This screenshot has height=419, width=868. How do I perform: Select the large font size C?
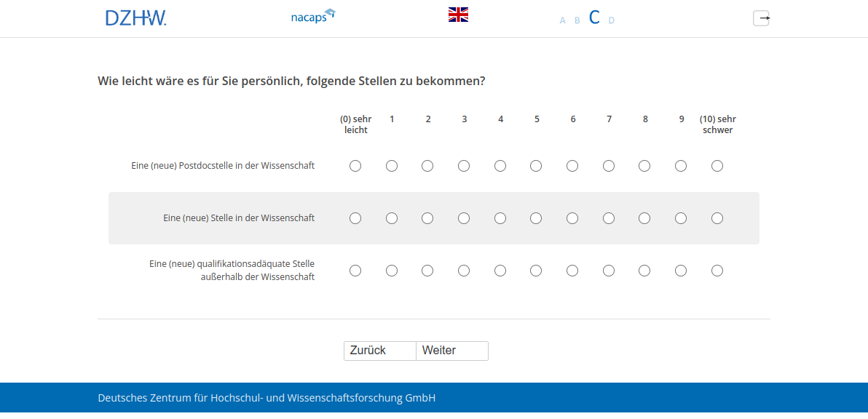point(594,18)
